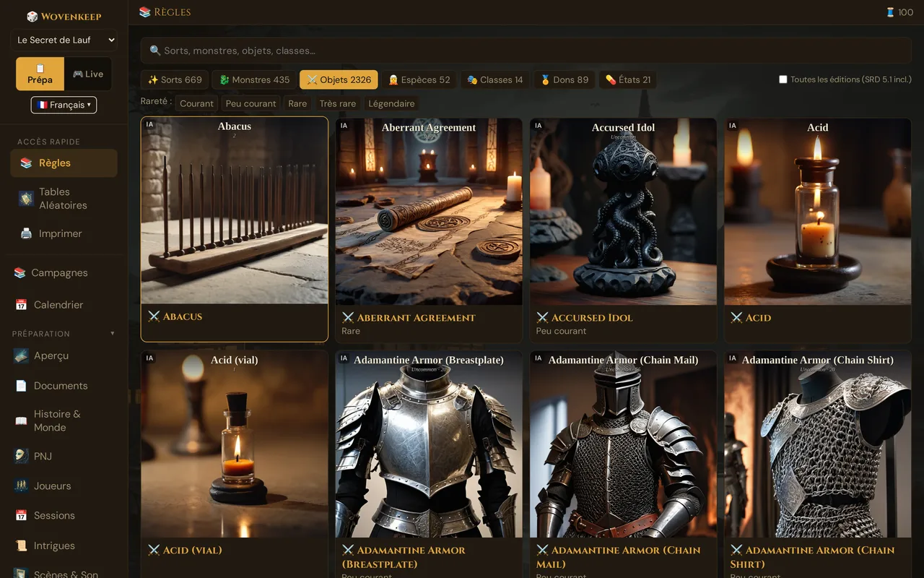Open Tables Aléatoires icon in sidebar
Viewport: 924px width, 578px height.
[26, 199]
